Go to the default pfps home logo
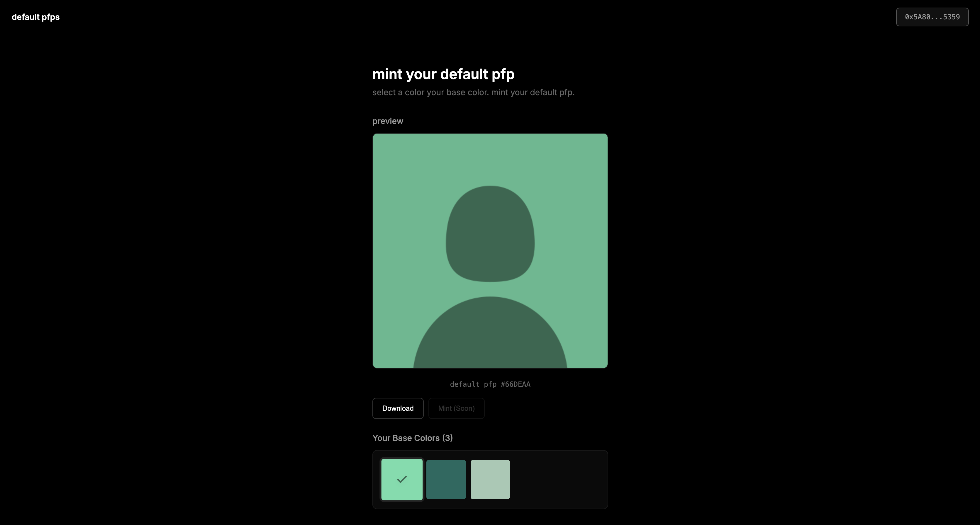 36,17
